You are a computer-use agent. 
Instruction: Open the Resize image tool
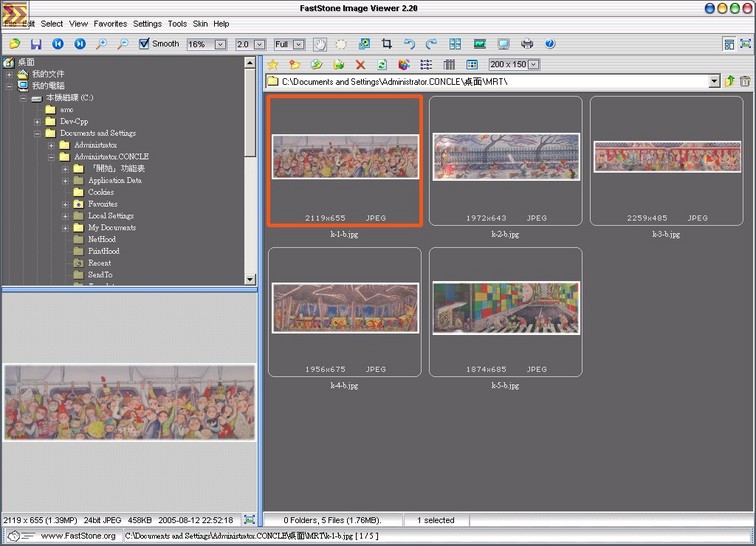[x=364, y=44]
